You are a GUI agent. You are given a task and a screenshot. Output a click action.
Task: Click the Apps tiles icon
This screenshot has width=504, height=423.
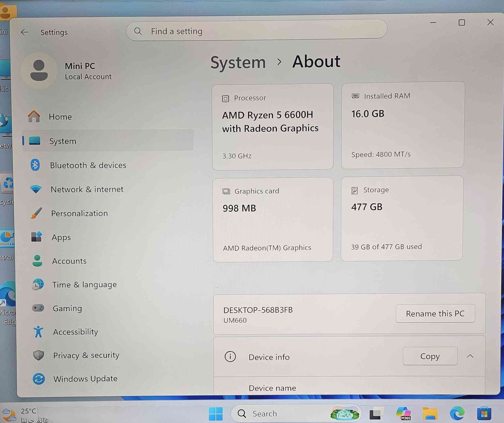click(x=37, y=237)
